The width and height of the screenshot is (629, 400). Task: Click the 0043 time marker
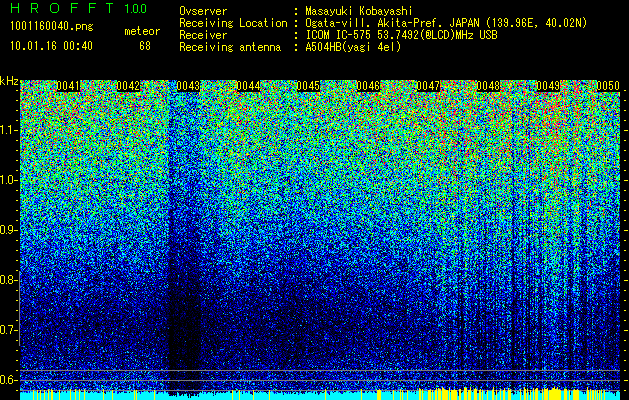pyautogui.click(x=188, y=86)
